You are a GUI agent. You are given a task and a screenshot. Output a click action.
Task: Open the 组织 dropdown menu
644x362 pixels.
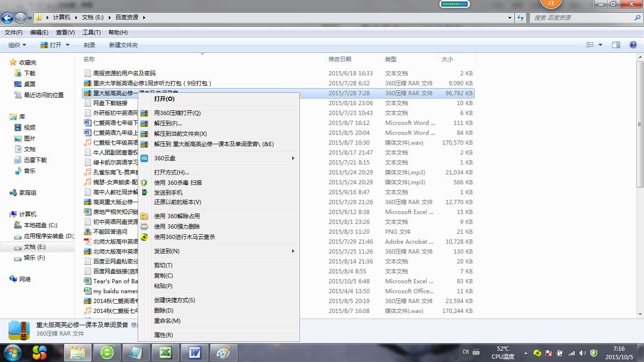17,45
